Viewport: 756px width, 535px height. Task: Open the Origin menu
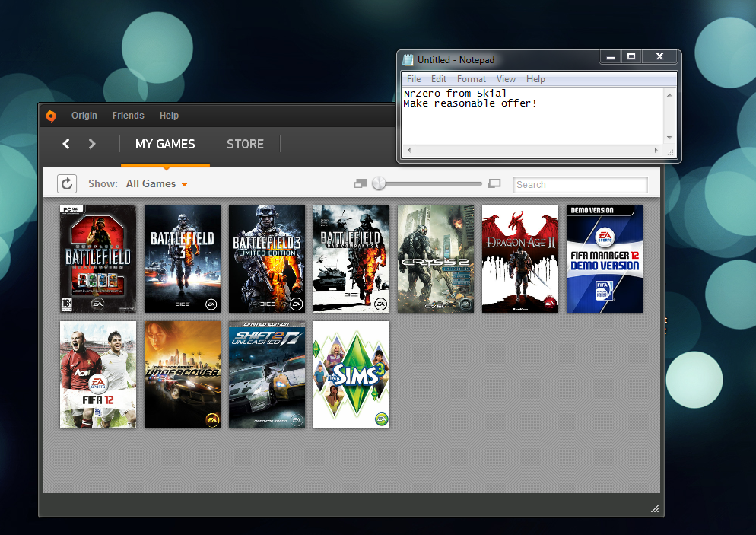pos(84,116)
